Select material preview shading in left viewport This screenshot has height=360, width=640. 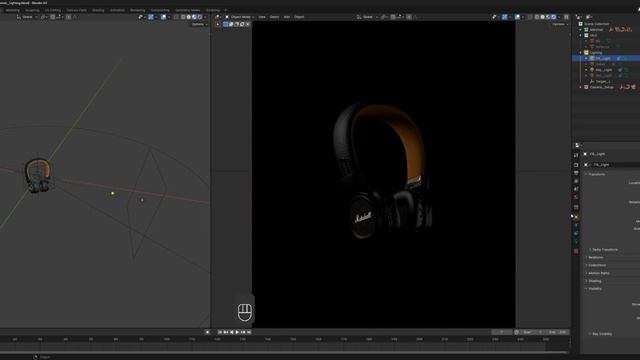[x=194, y=17]
